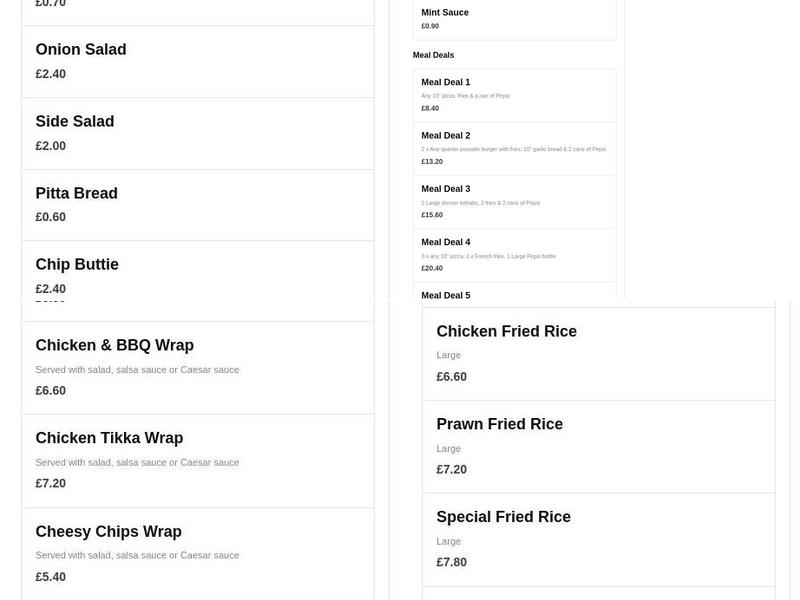
Task: Click the Large size label for Prawn Fried Rice
Action: point(448,448)
